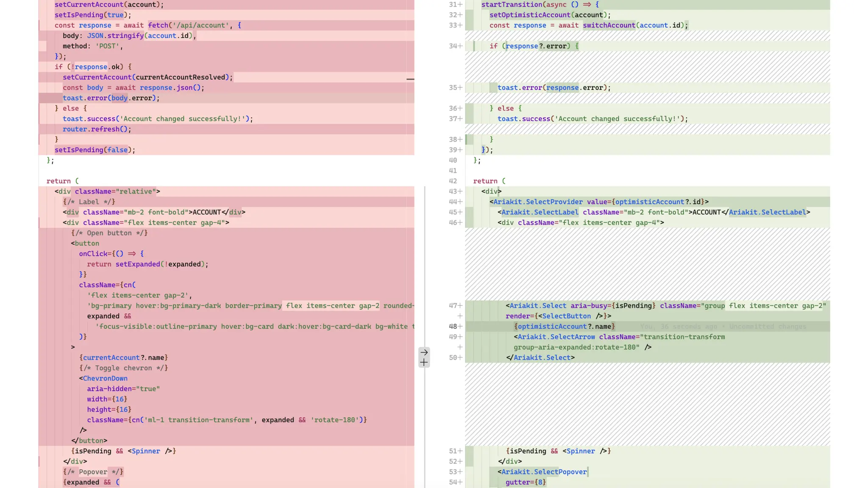Place cursor on router.refresh() line
The height and width of the screenshot is (488, 868).
tap(97, 129)
